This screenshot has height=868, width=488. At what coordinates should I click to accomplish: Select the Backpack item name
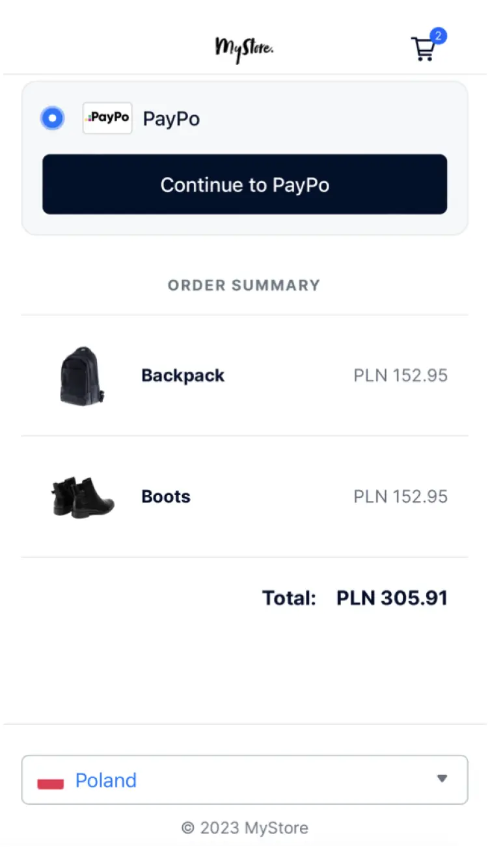point(182,375)
